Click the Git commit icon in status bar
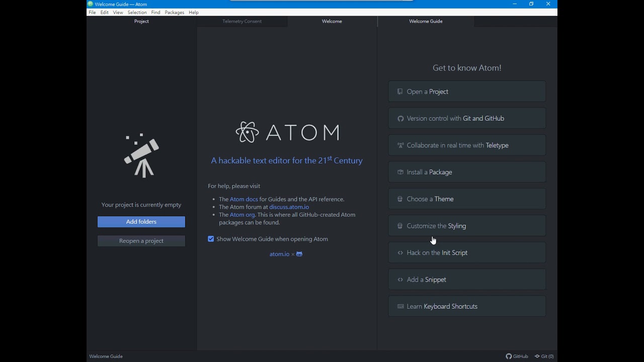 (537, 356)
